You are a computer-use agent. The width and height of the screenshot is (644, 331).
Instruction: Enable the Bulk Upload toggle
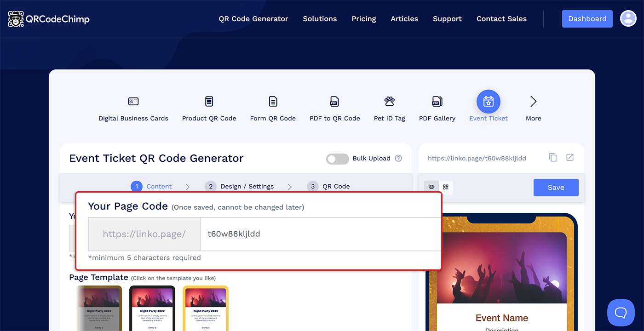[338, 159]
